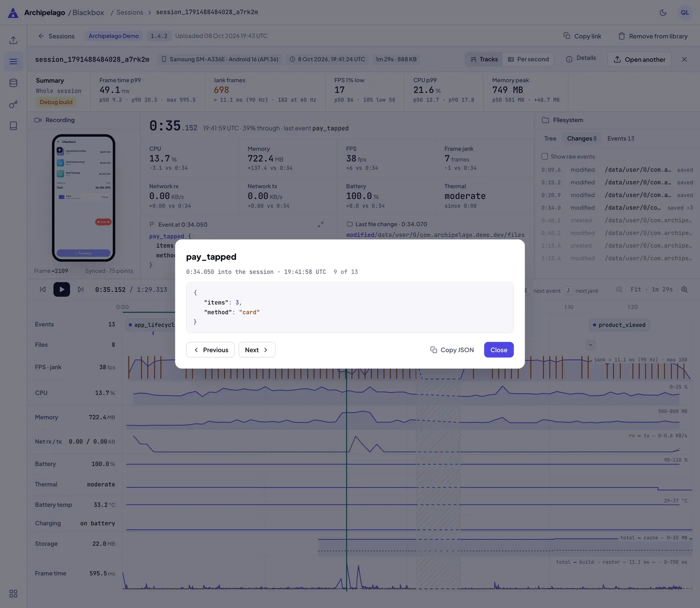Click Remove from library
The image size is (700, 608).
(x=652, y=36)
